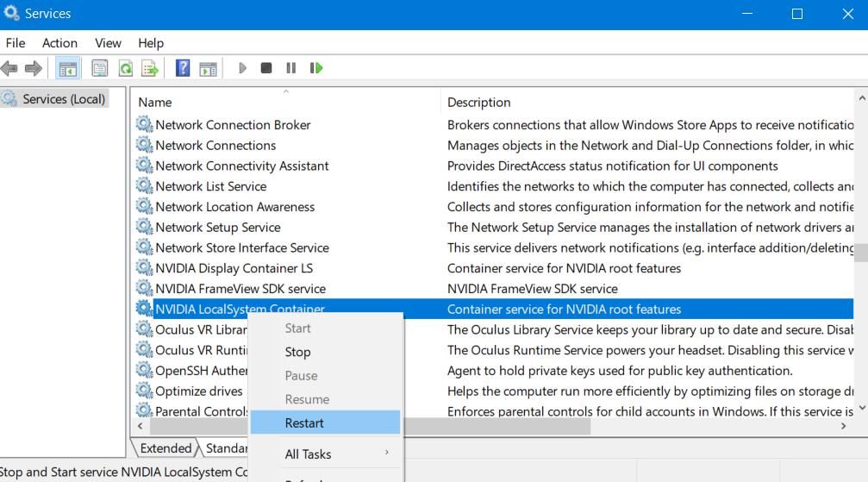Choose Stop in the context menu

[325, 352]
